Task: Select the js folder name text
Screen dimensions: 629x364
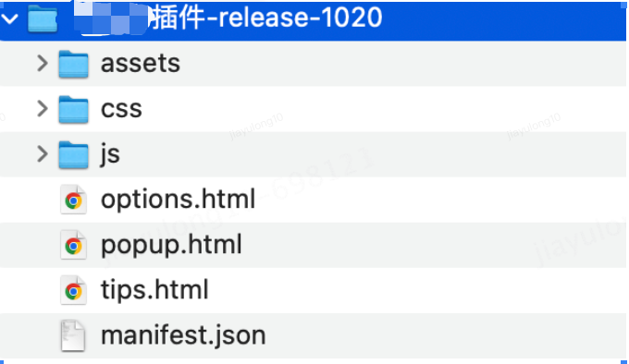Action: [110, 154]
